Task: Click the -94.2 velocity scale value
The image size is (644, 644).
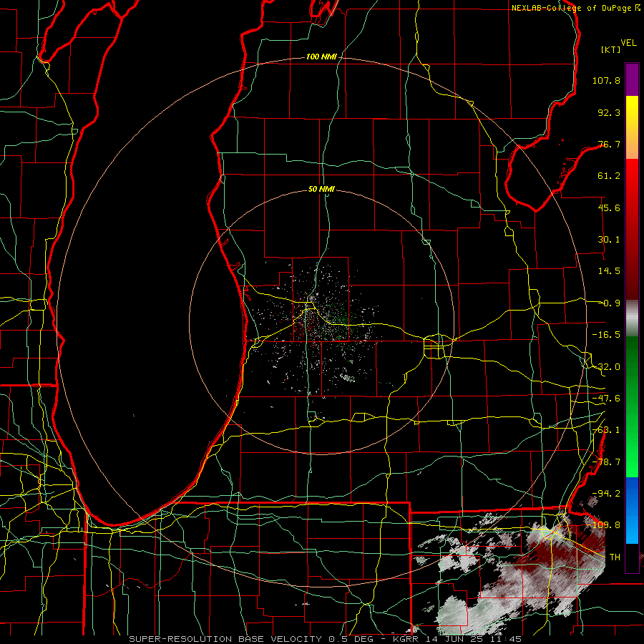Action: pos(606,494)
